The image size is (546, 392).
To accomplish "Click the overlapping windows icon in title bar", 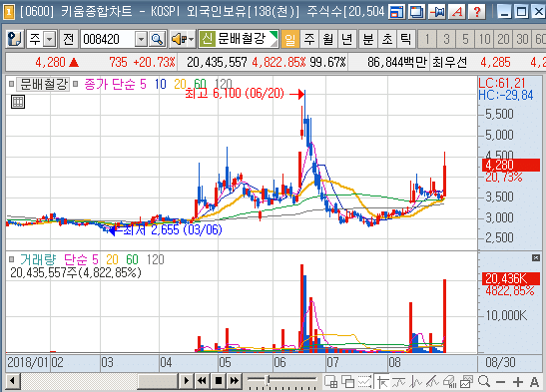I will [417, 12].
